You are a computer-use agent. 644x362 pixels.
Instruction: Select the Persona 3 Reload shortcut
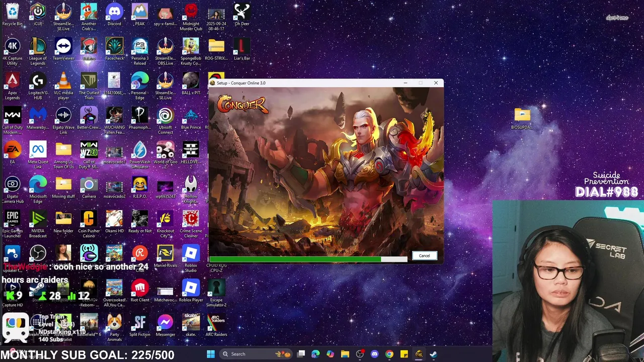click(140, 52)
